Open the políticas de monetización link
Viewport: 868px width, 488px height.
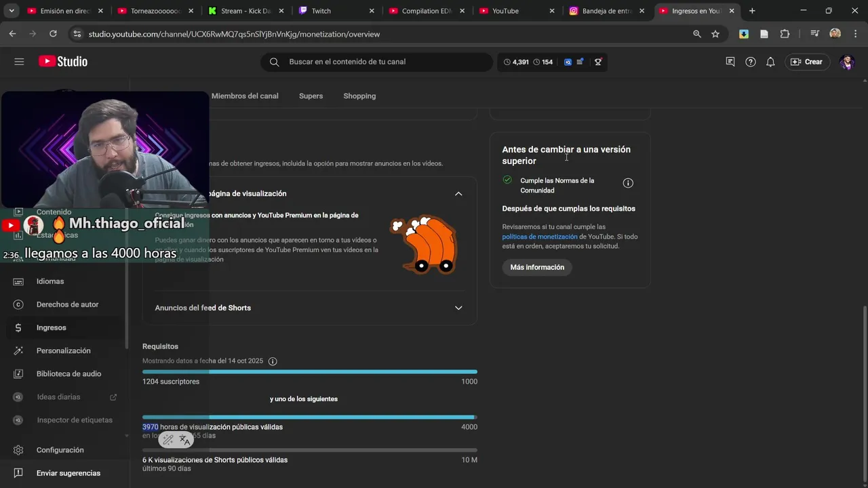[540, 237]
